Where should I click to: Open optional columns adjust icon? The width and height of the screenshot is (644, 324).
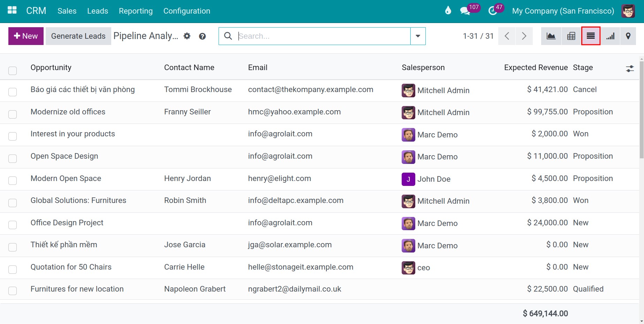(x=630, y=68)
